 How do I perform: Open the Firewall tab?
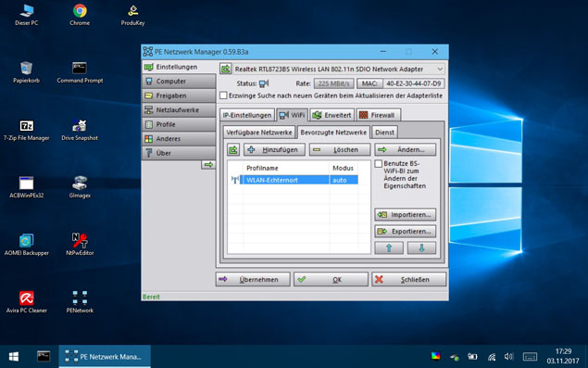click(x=378, y=115)
